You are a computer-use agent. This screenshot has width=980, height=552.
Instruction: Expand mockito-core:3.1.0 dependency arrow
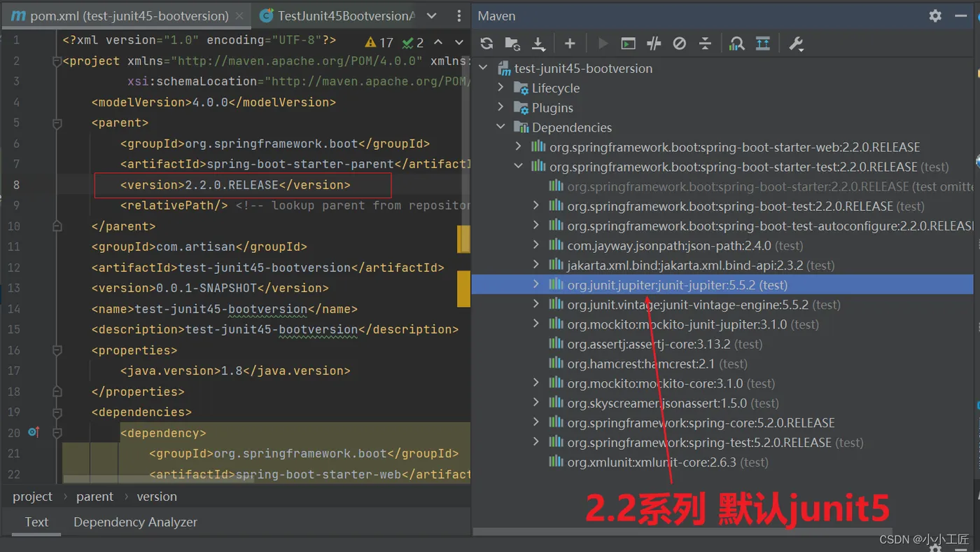pyautogui.click(x=536, y=383)
